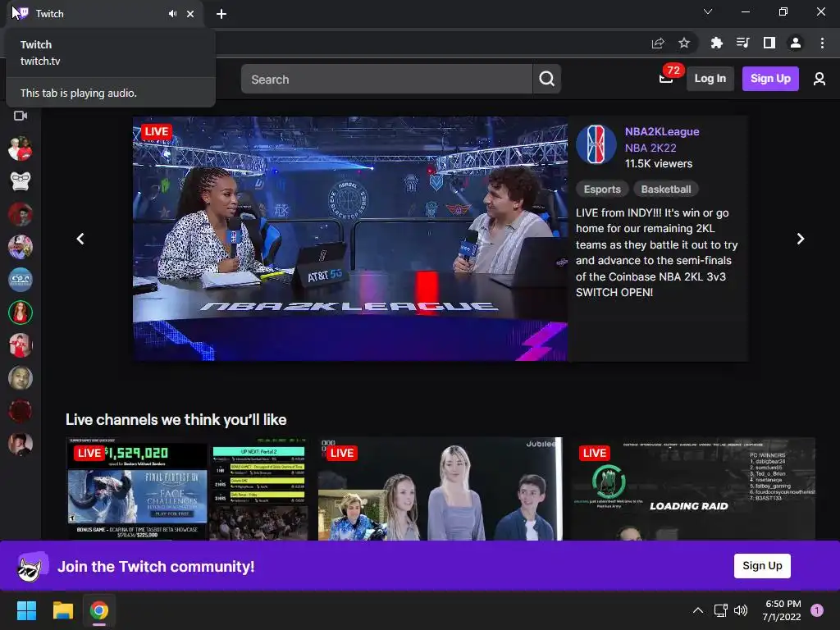The image size is (840, 630).
Task: Open green-ringed red-haired sidebar channel avatar
Action: (x=21, y=313)
